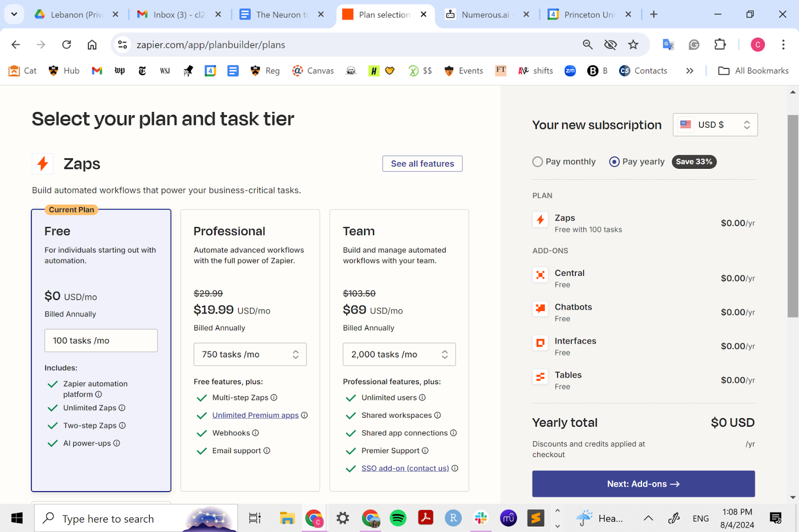Screen dimensions: 799x532
Task: Open File Explorer from the taskbar
Action: coord(287,519)
